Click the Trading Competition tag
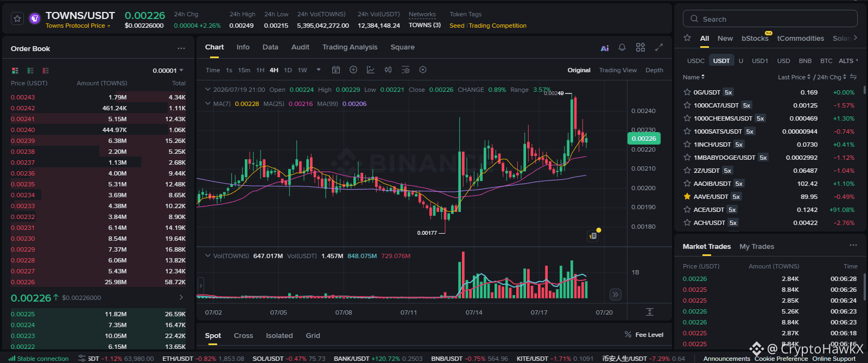Screen dimensions: 868x363 498,26
